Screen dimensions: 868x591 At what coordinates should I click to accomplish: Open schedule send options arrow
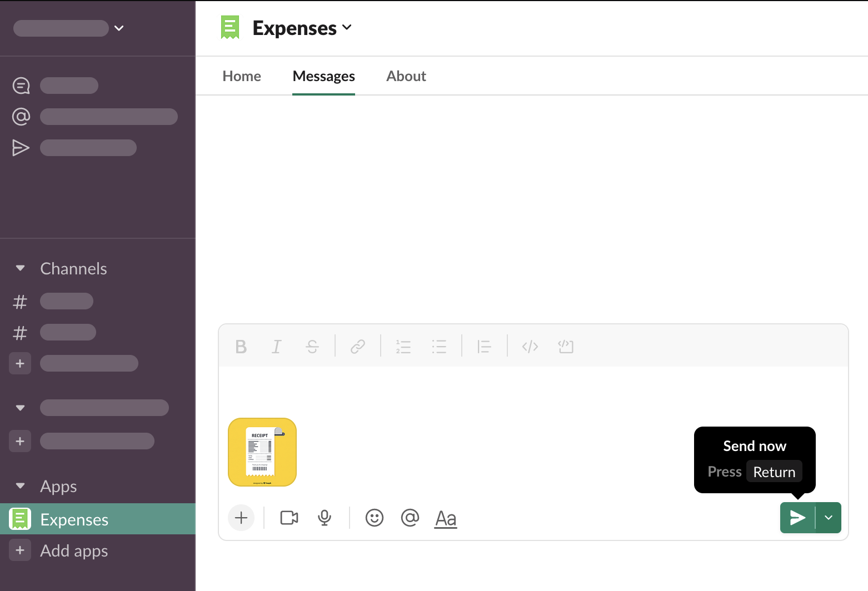[829, 518]
